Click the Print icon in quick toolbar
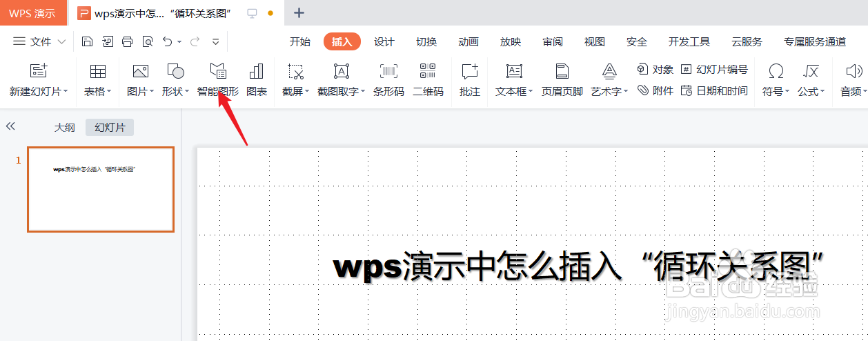 pyautogui.click(x=127, y=41)
